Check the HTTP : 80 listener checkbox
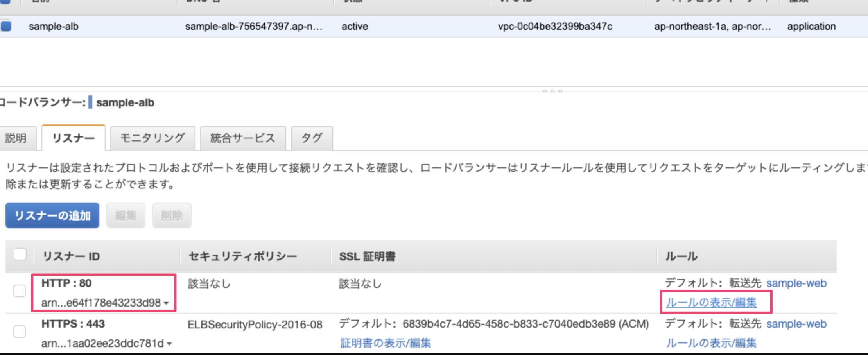 point(20,291)
